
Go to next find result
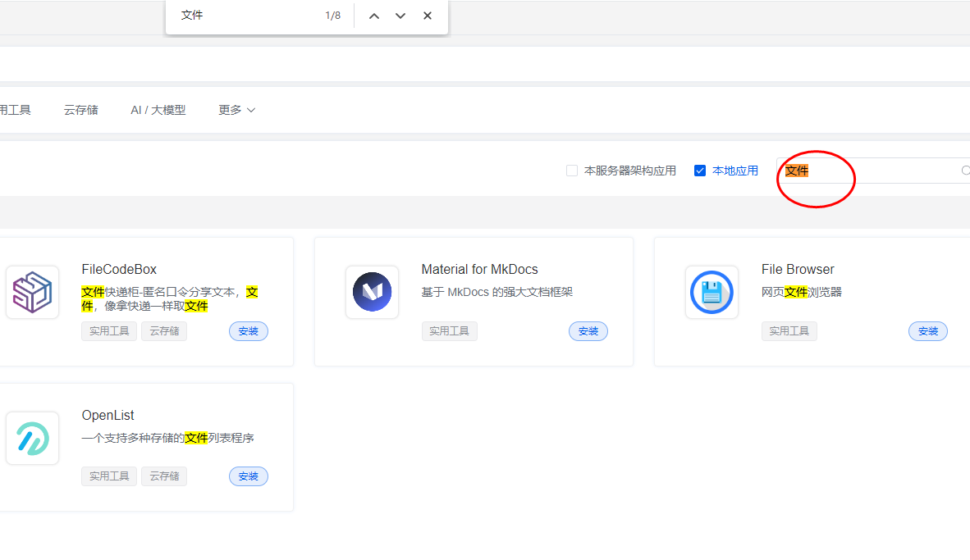tap(400, 16)
